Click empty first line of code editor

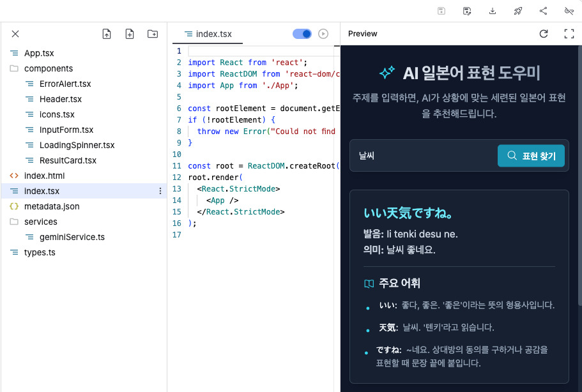tap(264, 51)
